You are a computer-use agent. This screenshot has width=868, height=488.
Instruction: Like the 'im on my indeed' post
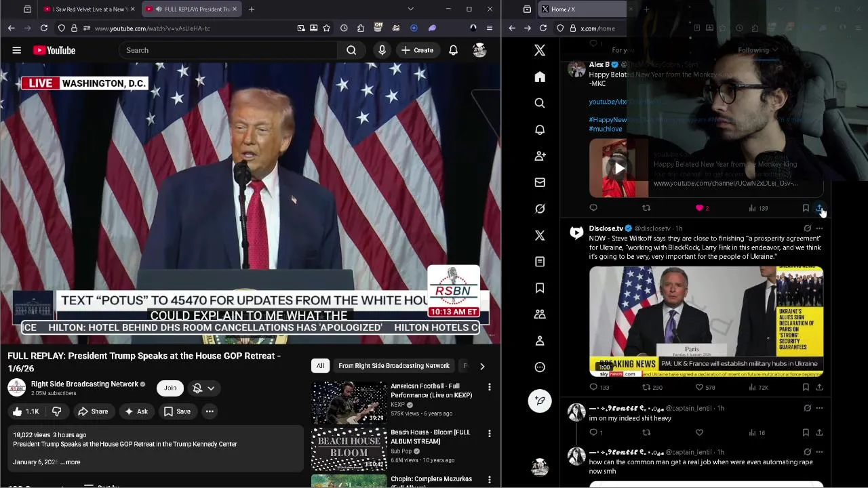pos(699,432)
